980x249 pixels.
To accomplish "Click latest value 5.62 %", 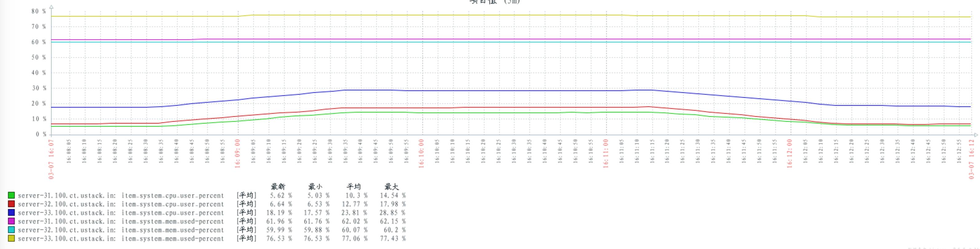I will (x=281, y=196).
